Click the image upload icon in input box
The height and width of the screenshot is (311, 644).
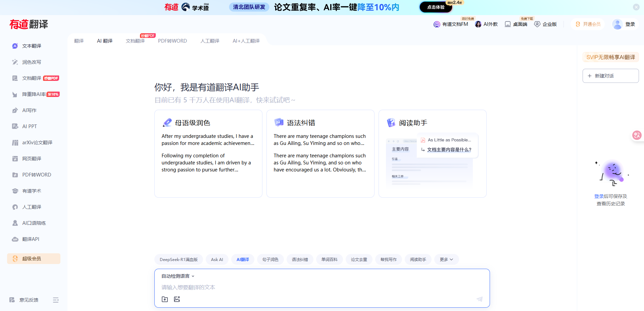coord(177,299)
